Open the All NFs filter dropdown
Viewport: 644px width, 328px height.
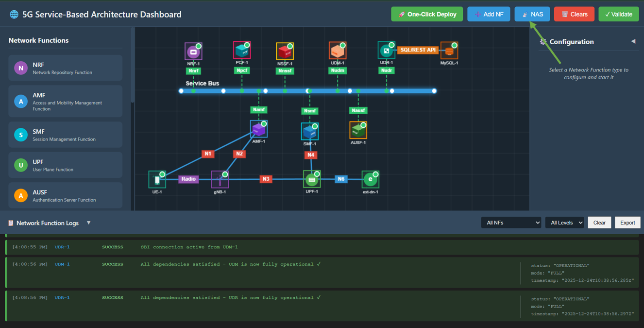(511, 222)
